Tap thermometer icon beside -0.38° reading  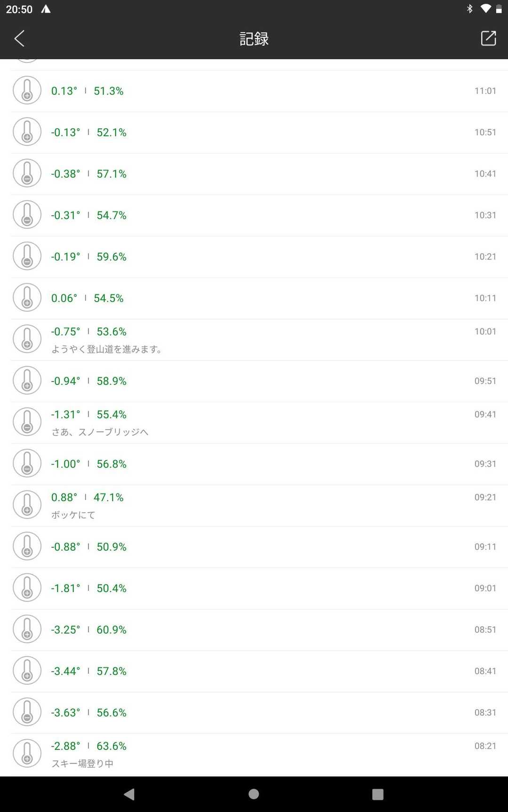(27, 174)
